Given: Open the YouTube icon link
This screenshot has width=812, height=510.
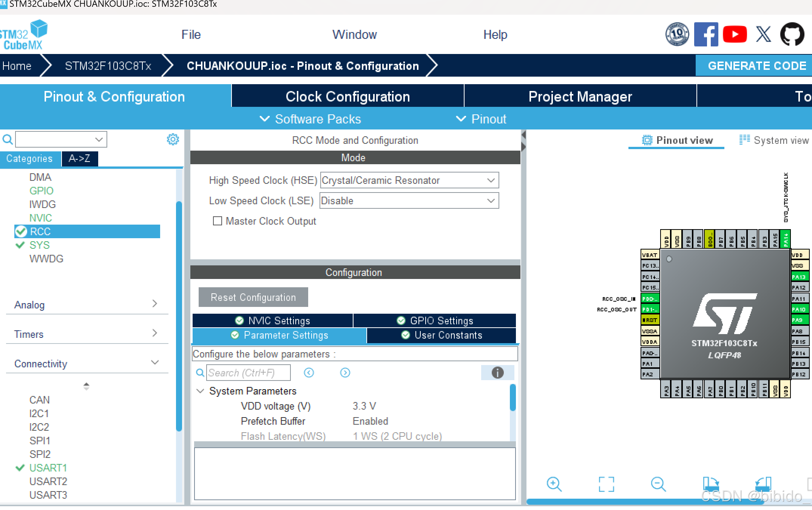Looking at the screenshot, I should [x=735, y=34].
